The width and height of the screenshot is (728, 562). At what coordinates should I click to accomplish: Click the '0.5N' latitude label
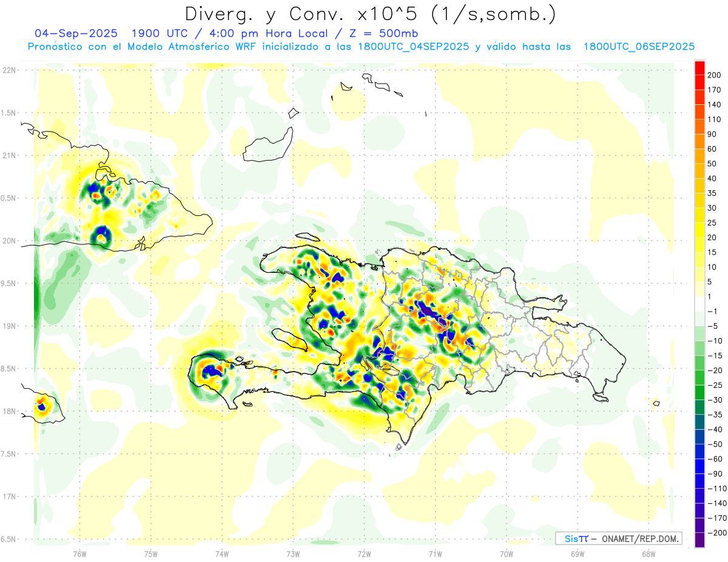[x=9, y=198]
